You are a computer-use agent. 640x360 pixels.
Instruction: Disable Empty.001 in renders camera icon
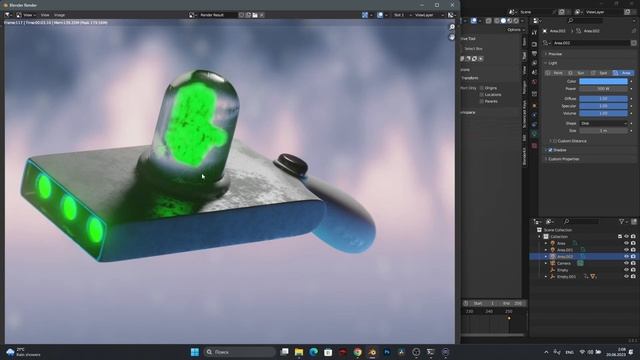coord(633,276)
